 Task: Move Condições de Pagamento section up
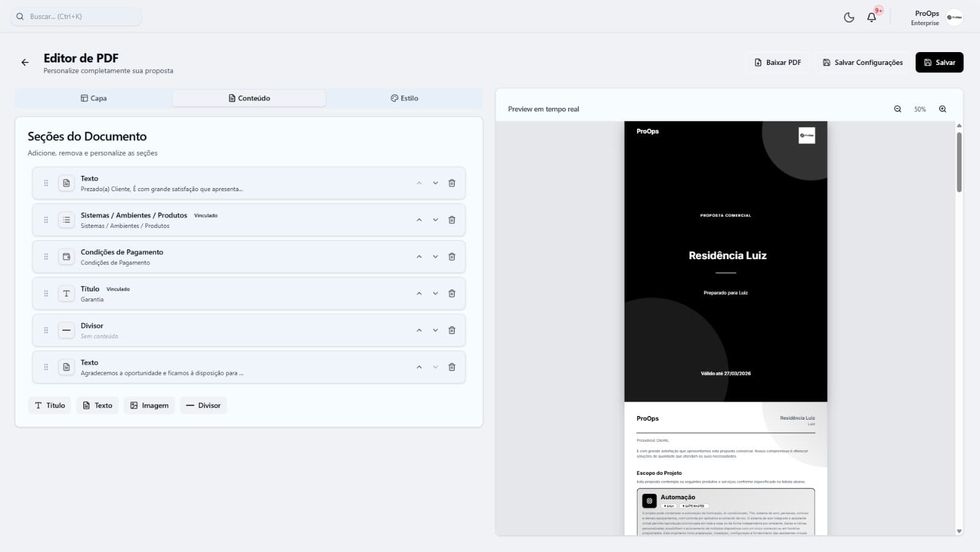pyautogui.click(x=419, y=257)
